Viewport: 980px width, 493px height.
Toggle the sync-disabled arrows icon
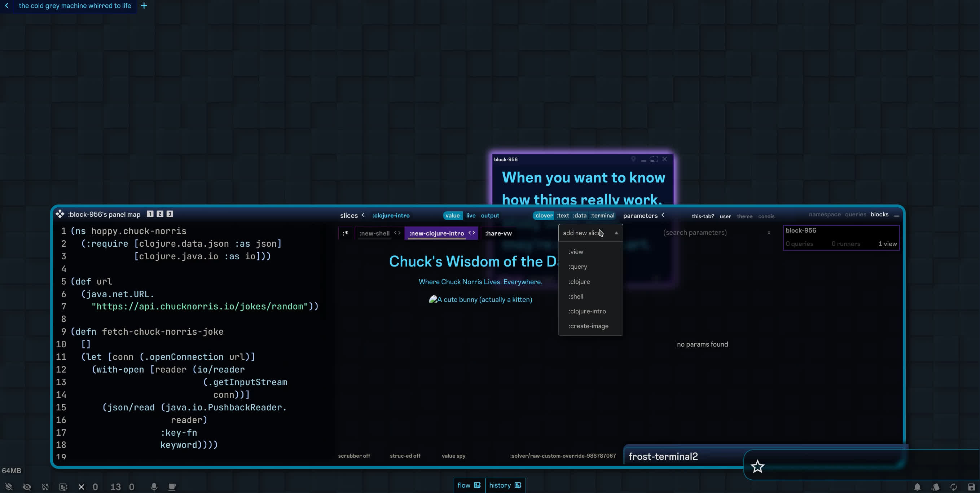tap(45, 487)
